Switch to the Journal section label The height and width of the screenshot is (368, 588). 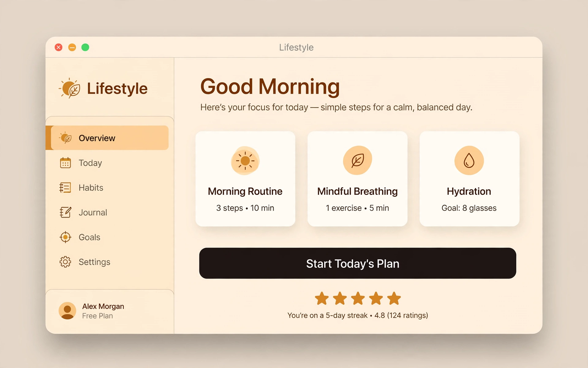pos(93,213)
